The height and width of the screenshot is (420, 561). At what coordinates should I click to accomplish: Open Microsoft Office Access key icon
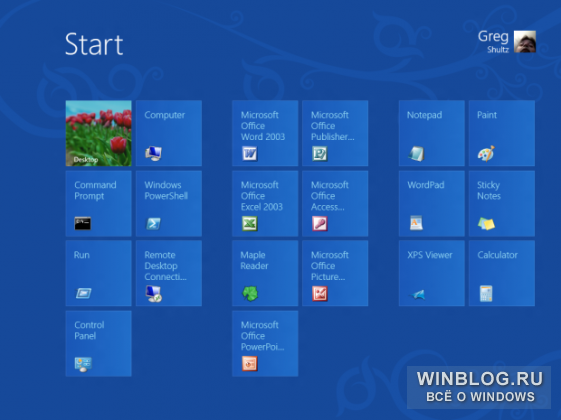[x=319, y=224]
